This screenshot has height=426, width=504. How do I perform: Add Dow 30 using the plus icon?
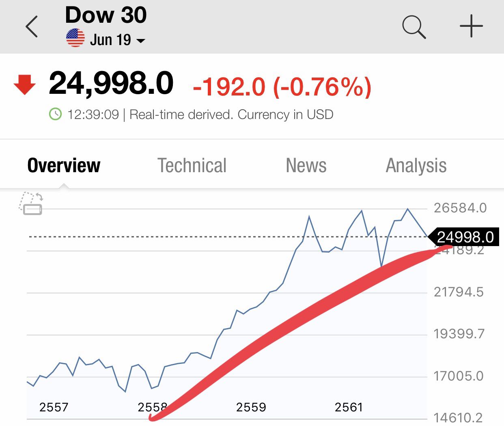click(471, 26)
